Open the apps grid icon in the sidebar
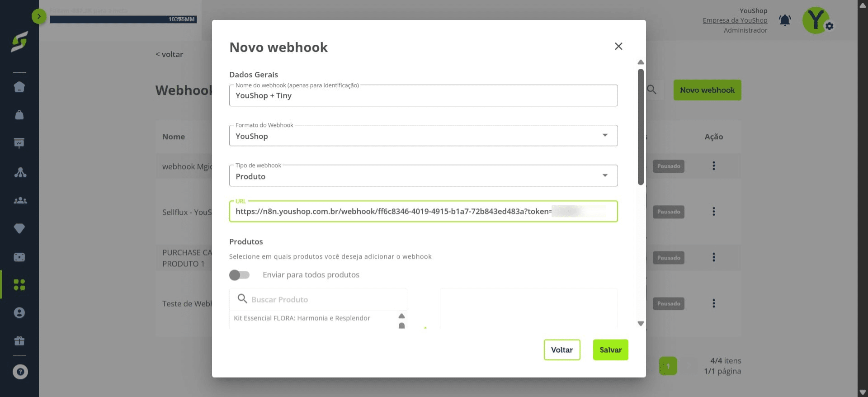868x397 pixels. tap(19, 284)
